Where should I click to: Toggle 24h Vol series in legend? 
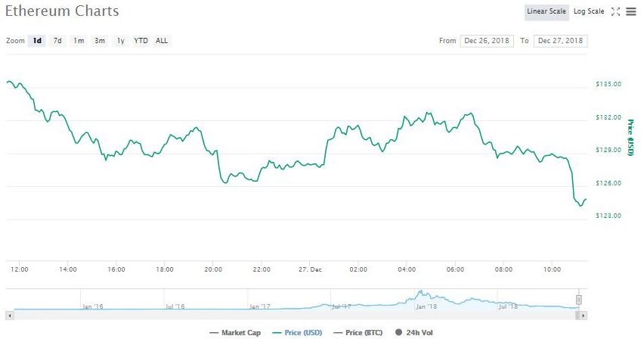pos(414,333)
